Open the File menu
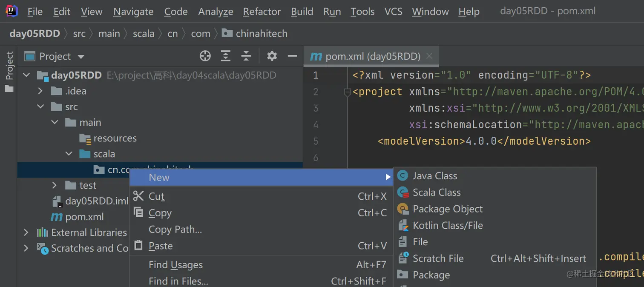644x287 pixels. [x=35, y=11]
